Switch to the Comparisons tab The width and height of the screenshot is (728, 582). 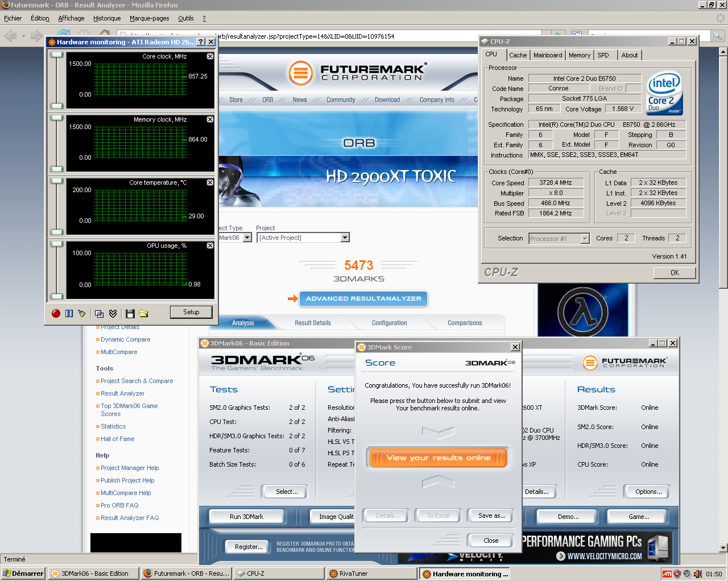pos(465,323)
